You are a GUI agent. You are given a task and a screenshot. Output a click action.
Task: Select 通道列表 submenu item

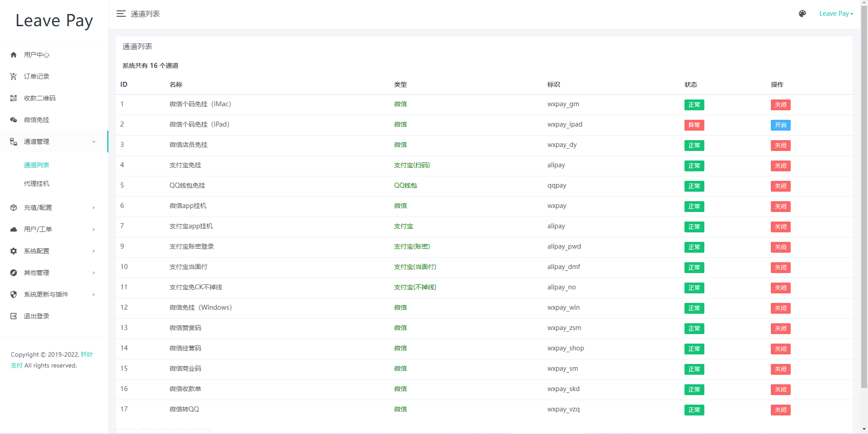[x=37, y=165]
